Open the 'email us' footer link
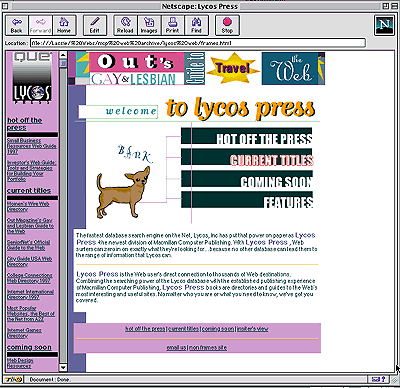Screen dimensions: 400x388 [176, 348]
